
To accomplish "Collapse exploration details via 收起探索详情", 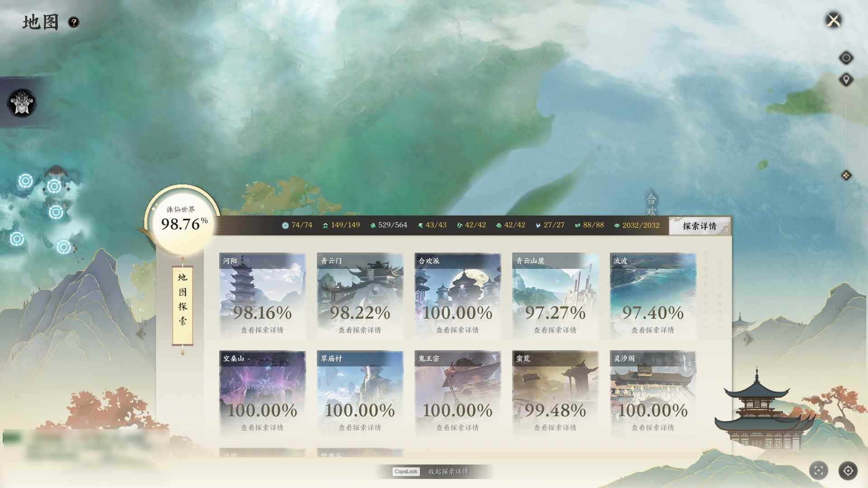I will point(448,472).
